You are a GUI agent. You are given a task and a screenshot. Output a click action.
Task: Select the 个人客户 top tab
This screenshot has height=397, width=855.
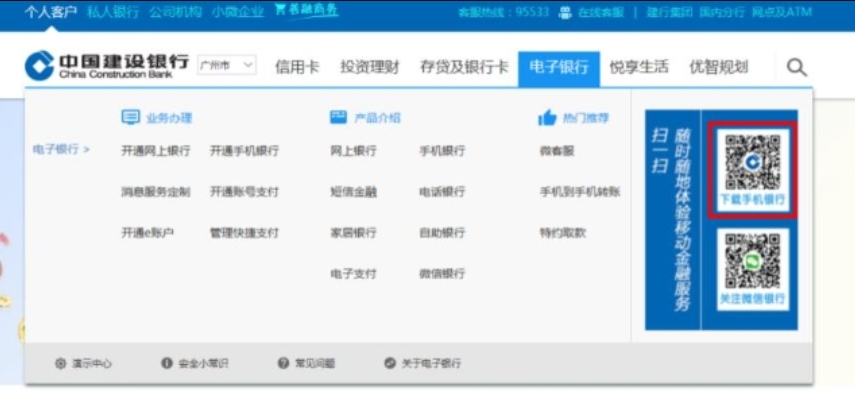tap(51, 12)
